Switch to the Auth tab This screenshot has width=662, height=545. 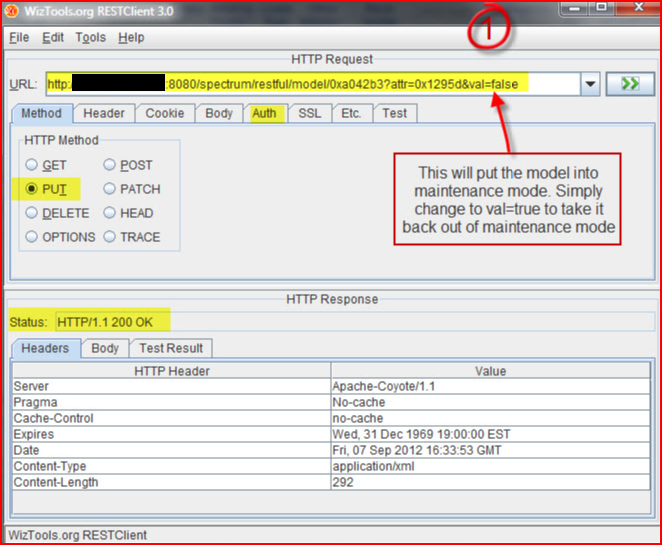point(264,113)
